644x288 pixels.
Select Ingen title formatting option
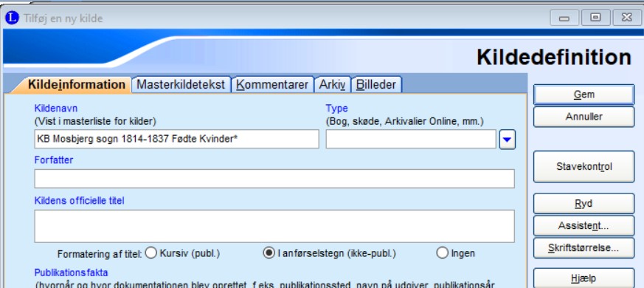point(443,253)
